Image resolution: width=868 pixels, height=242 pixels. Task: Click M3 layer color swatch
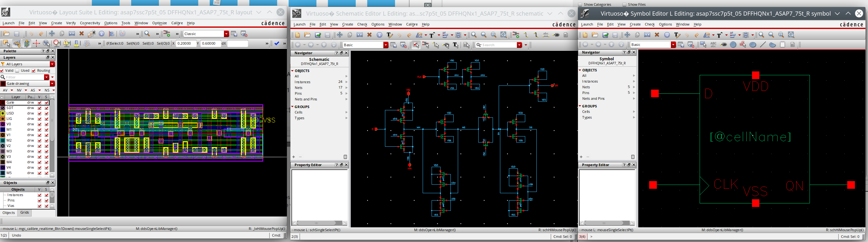(x=3, y=151)
